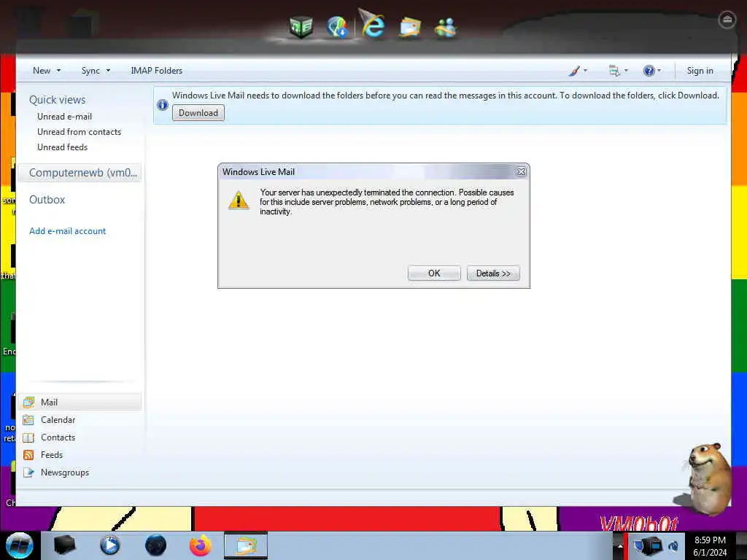
Task: Select Unread from contacts view
Action: click(x=79, y=132)
